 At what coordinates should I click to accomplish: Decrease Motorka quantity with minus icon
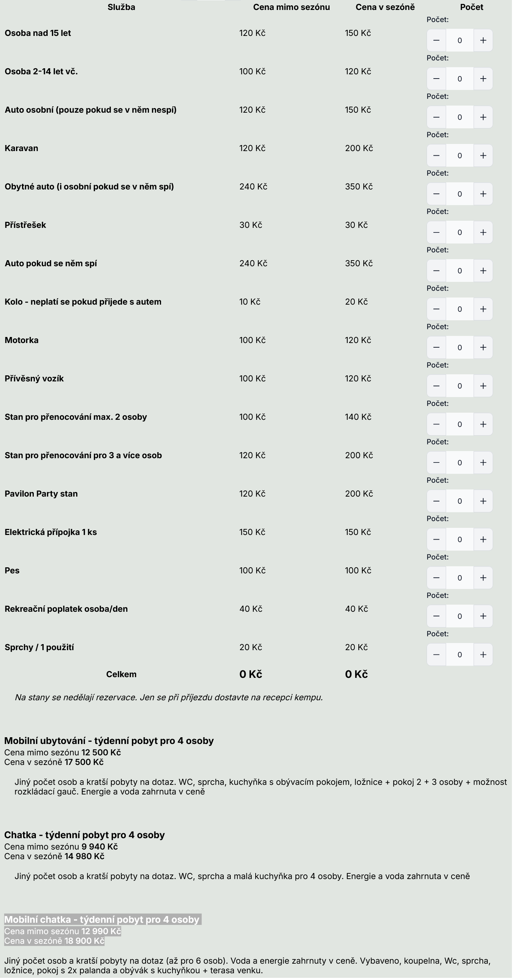click(437, 348)
